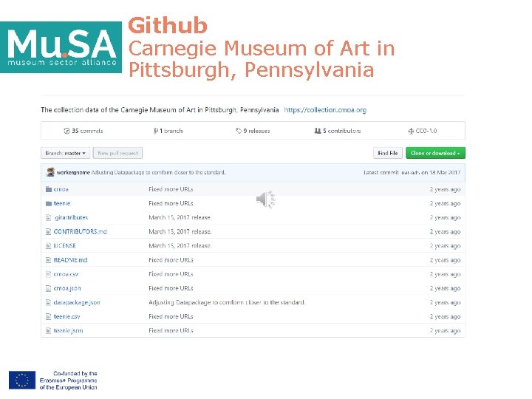Open the cmoa folder
Viewport: 532px width, 399px height.
[61, 189]
